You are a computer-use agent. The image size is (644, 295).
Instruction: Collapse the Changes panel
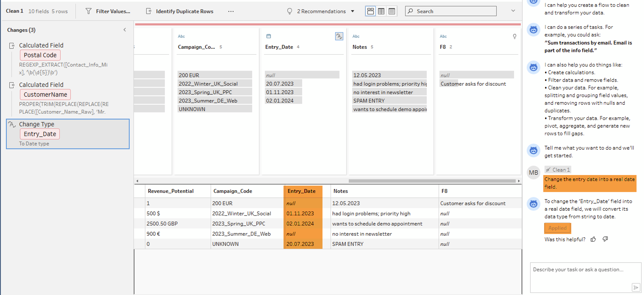(125, 30)
